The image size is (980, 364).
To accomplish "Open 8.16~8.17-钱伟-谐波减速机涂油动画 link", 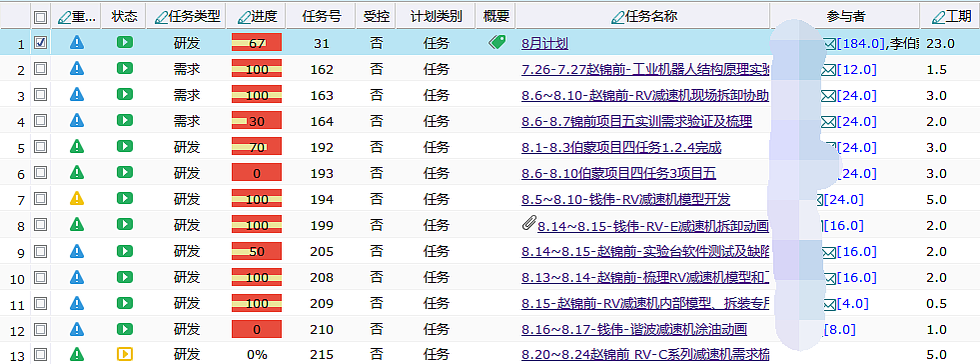I will coord(633,330).
